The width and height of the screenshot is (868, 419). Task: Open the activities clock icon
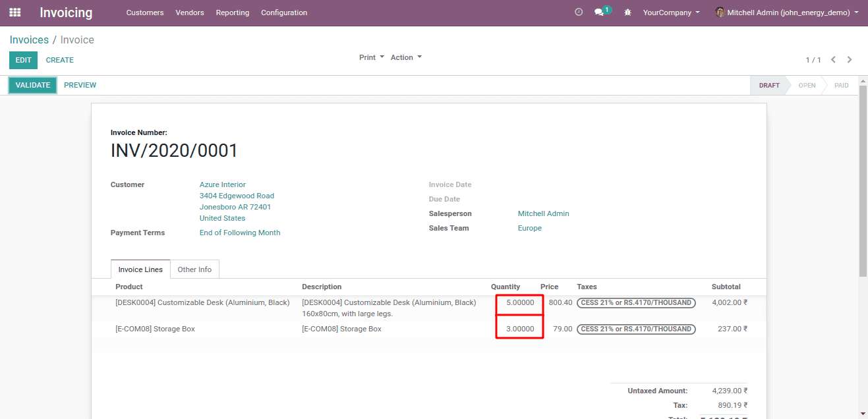[579, 12]
